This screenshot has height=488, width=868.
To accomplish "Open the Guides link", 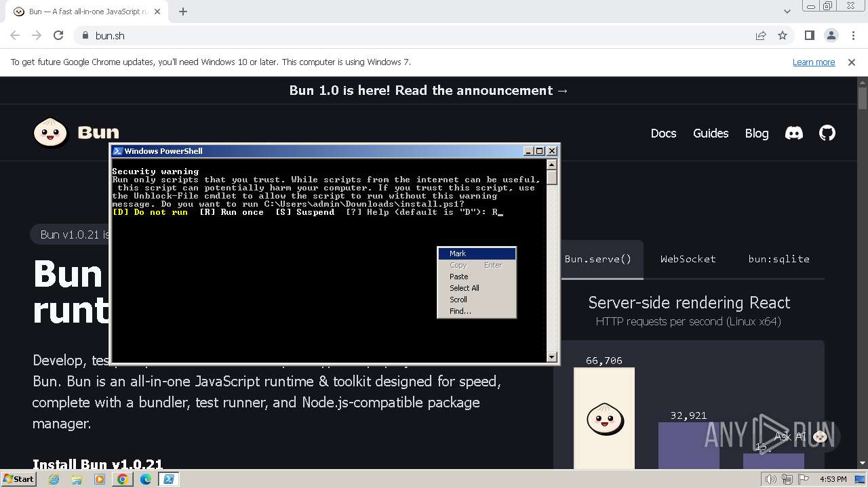I will (x=711, y=134).
